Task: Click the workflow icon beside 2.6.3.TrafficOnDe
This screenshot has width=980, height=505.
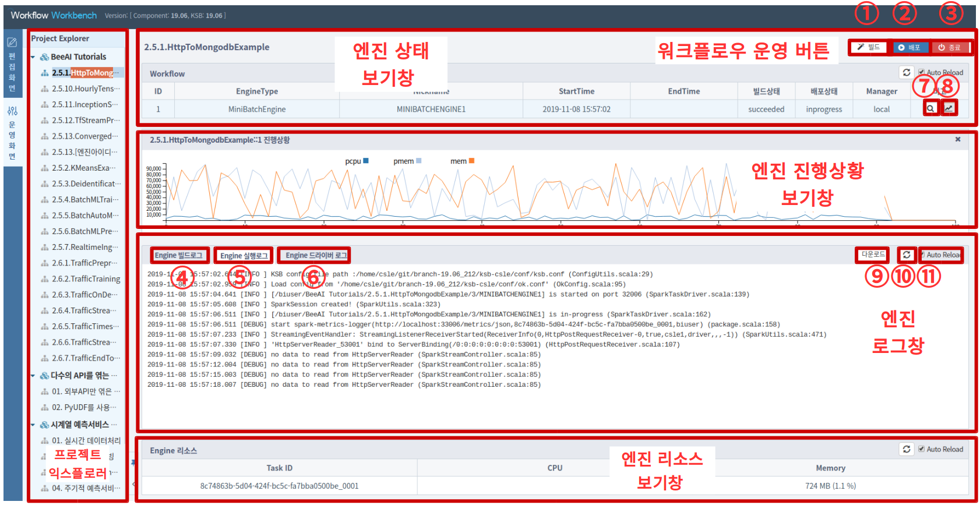Action: 45,295
